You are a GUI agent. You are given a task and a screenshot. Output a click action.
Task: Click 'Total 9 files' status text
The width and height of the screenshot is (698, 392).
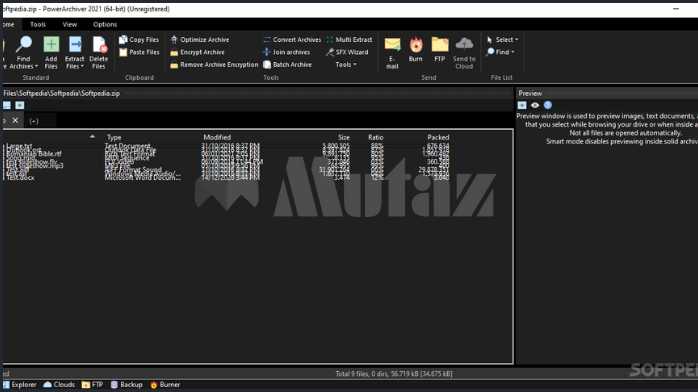[x=394, y=374]
